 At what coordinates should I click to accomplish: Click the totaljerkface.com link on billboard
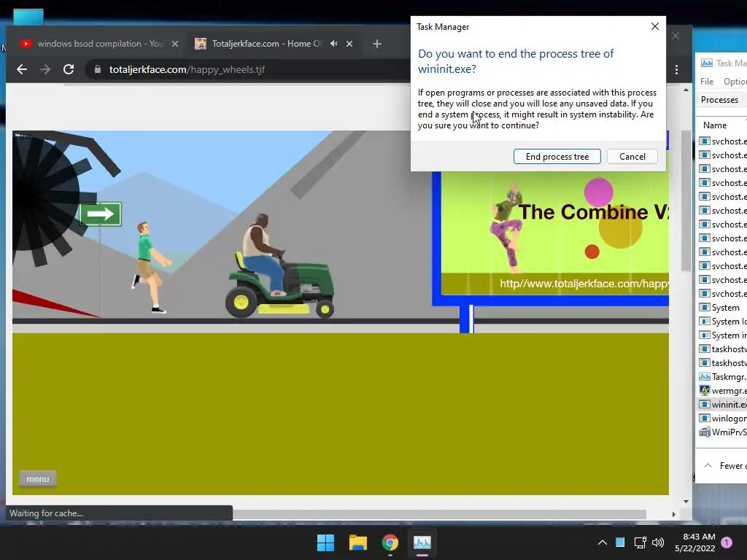pyautogui.click(x=584, y=284)
